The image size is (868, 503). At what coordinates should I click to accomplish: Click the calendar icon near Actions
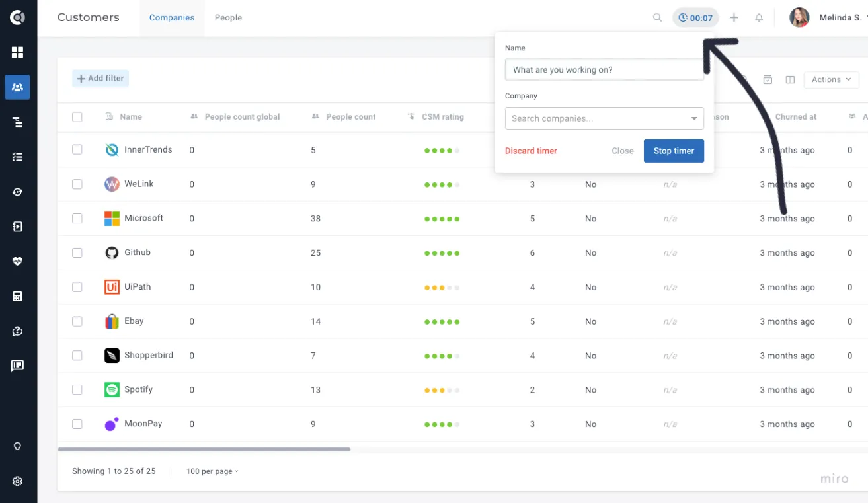coord(768,80)
